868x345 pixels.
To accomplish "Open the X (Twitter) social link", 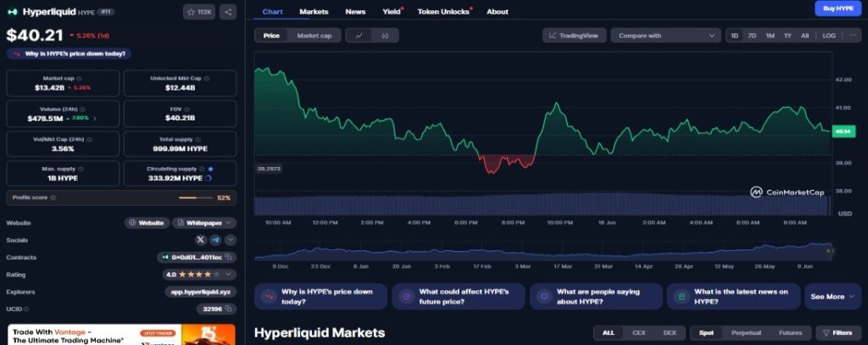I will [200, 240].
